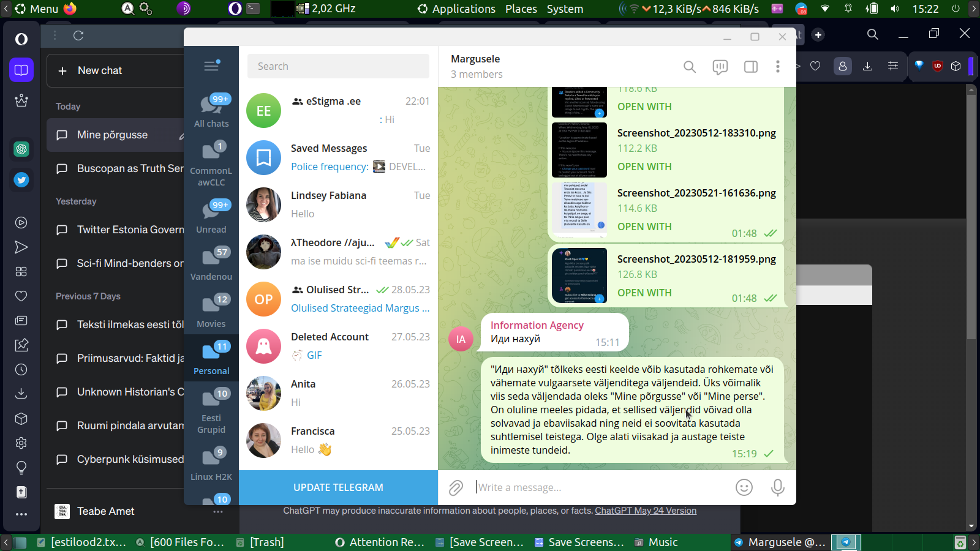Switch to All chats folder
Viewport: 980px width, 551px height.
tap(211, 111)
